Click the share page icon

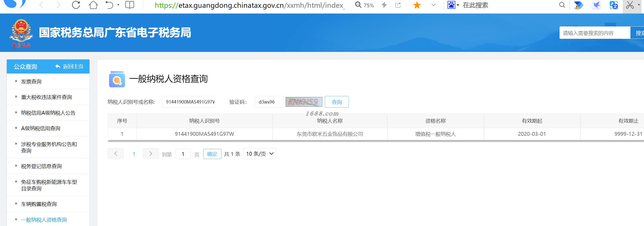click(x=398, y=5)
